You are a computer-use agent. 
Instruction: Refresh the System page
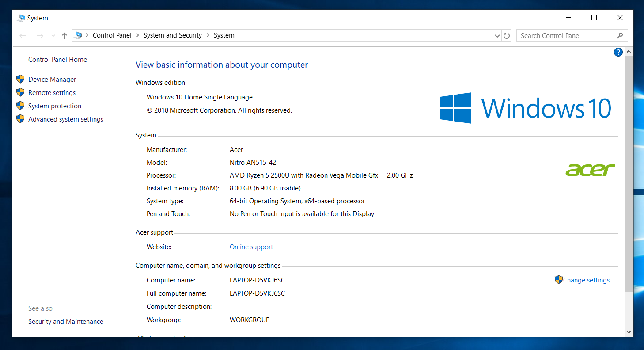(x=507, y=36)
